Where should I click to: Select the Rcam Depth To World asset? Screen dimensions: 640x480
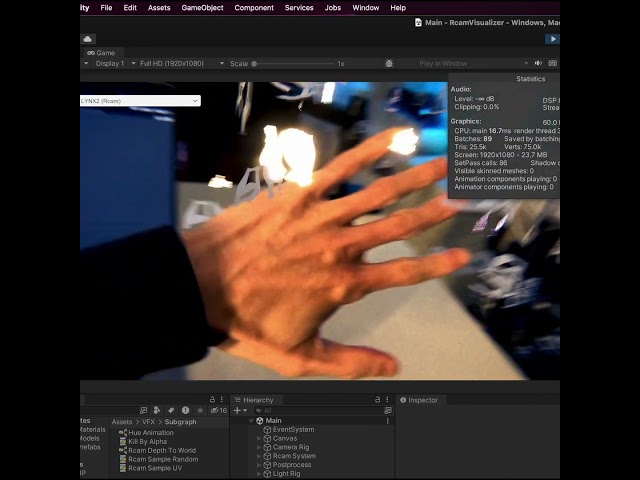162,451
